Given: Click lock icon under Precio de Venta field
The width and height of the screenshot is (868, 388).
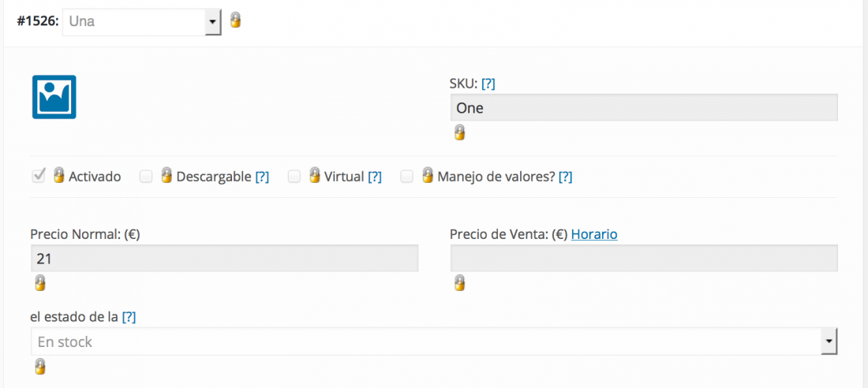Looking at the screenshot, I should (x=459, y=283).
